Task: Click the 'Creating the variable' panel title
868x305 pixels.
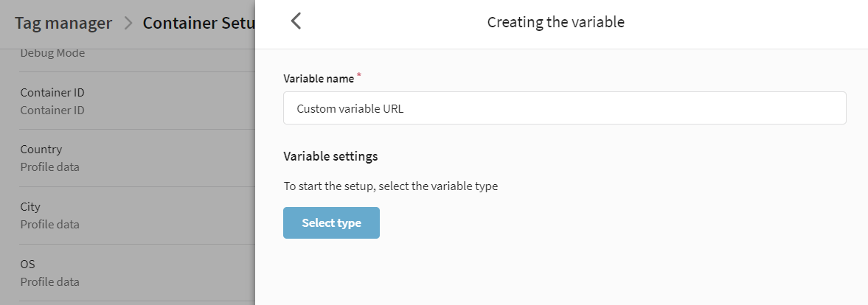Action: click(x=556, y=22)
